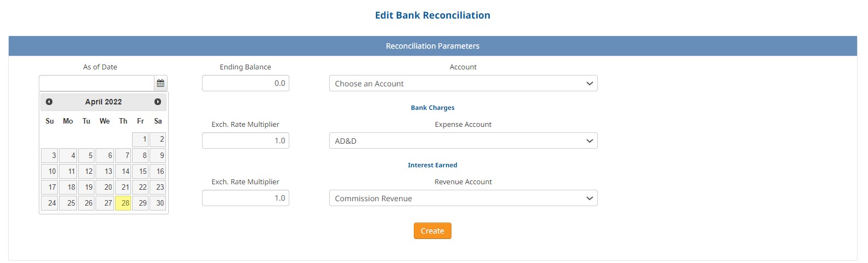This screenshot has width=868, height=263.
Task: Choose April 19 in the calendar
Action: click(x=86, y=187)
